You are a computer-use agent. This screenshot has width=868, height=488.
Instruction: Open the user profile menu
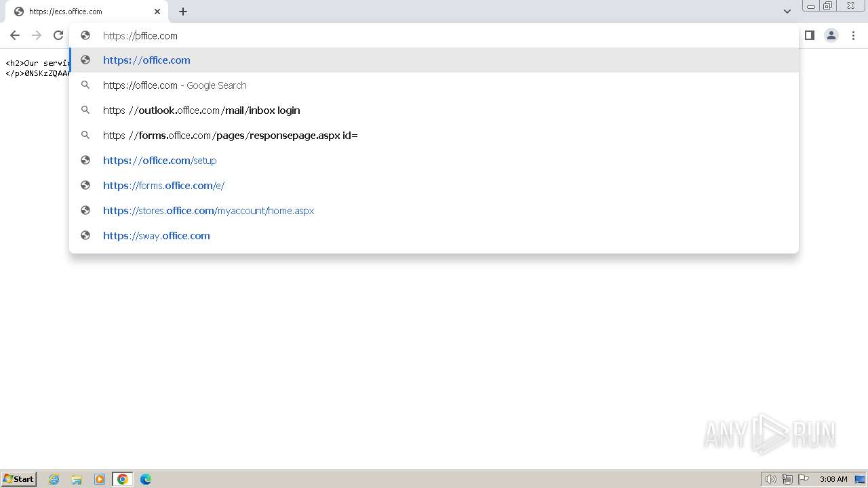(x=831, y=35)
